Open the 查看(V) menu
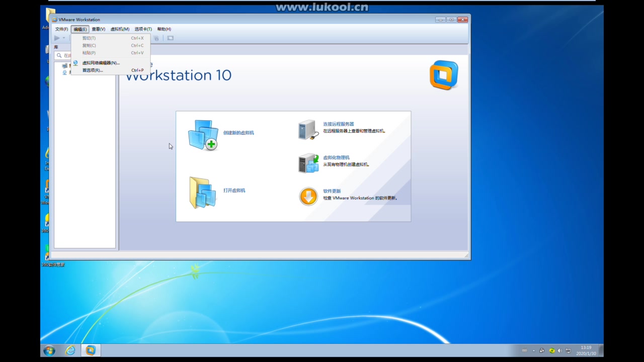 coord(97,29)
